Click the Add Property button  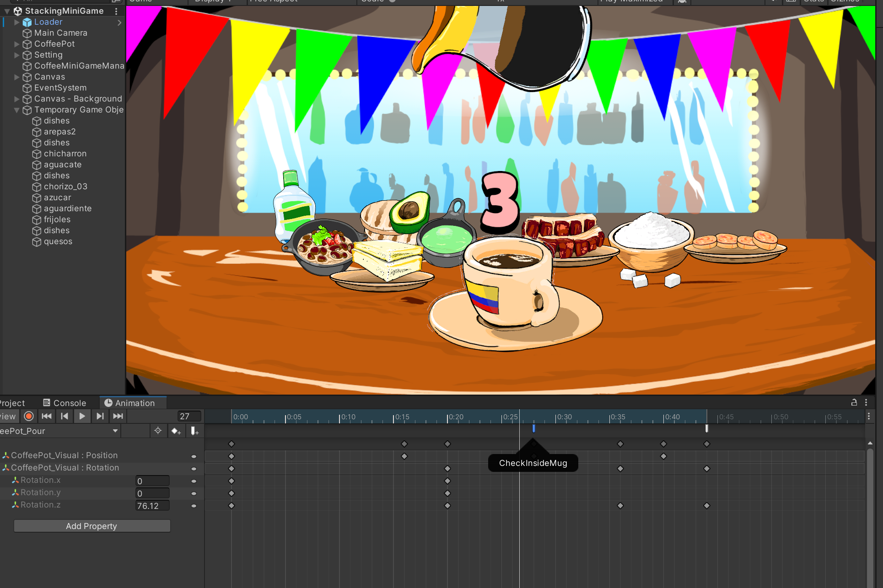(92, 526)
